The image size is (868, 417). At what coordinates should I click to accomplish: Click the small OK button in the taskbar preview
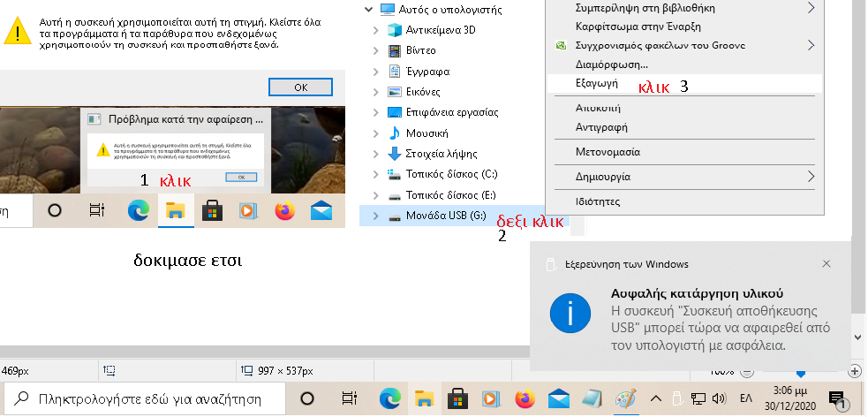[x=241, y=177]
